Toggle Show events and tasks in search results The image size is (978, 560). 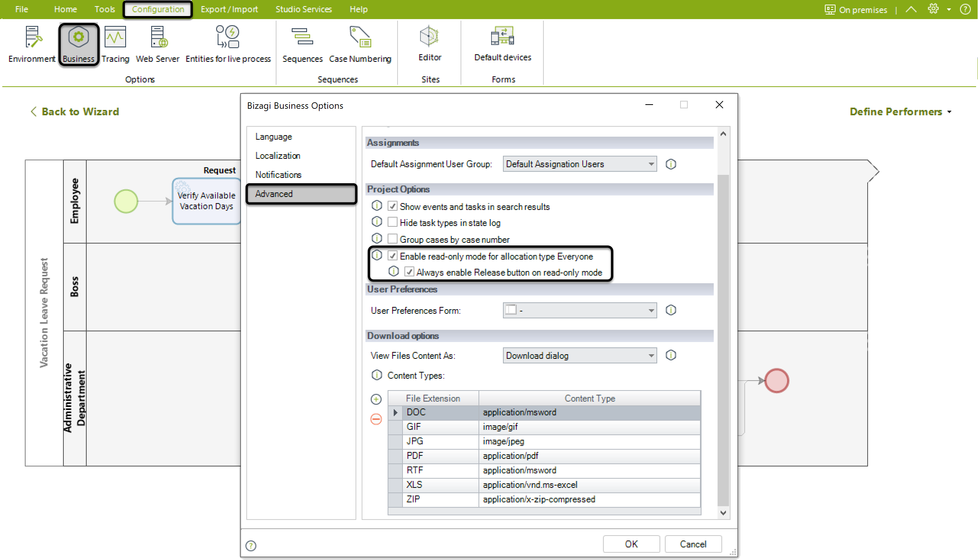pyautogui.click(x=392, y=206)
